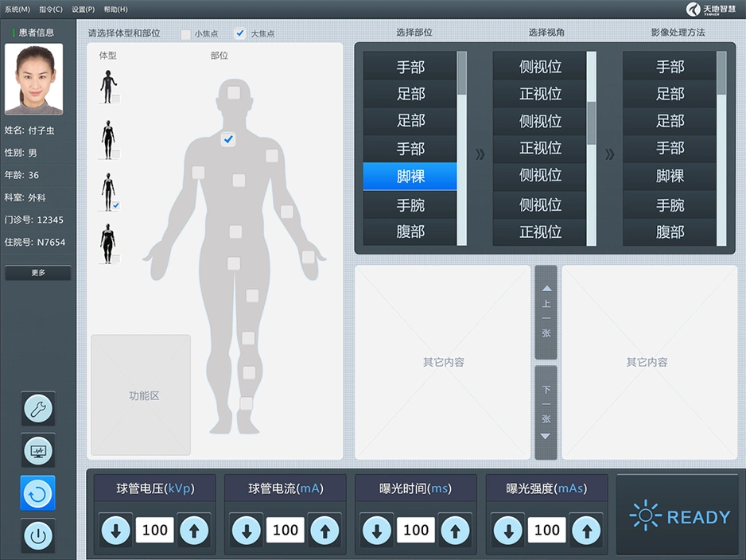Click the double chevron after body part list
Screen dimensions: 746x560
coord(480,154)
